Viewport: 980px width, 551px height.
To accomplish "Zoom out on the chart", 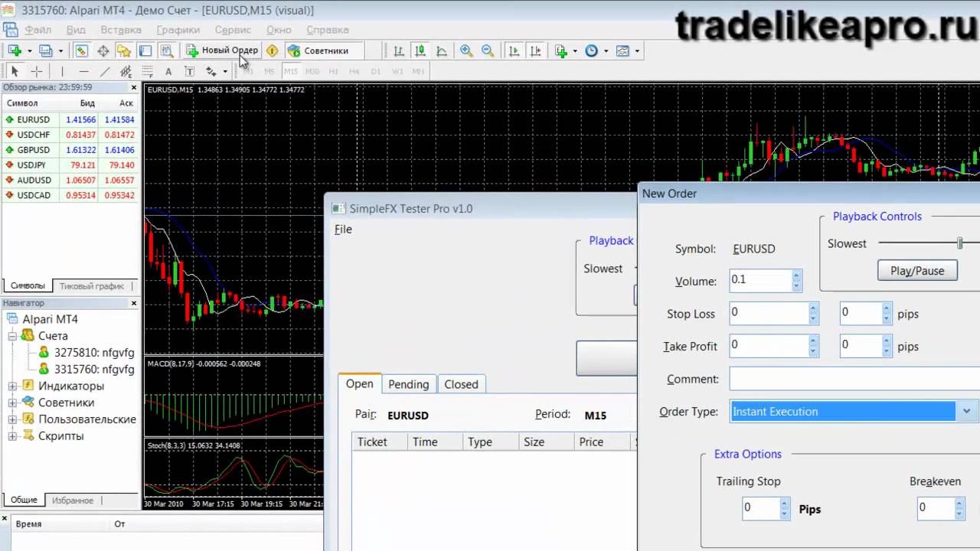I will 488,51.
